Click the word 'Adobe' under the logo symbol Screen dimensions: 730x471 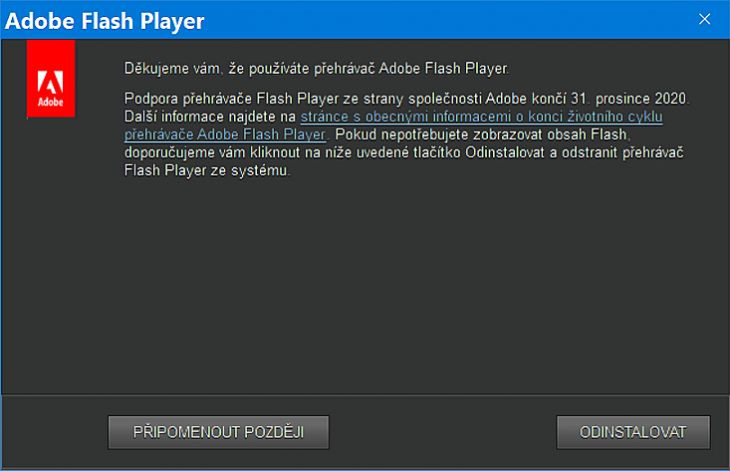pyautogui.click(x=51, y=102)
